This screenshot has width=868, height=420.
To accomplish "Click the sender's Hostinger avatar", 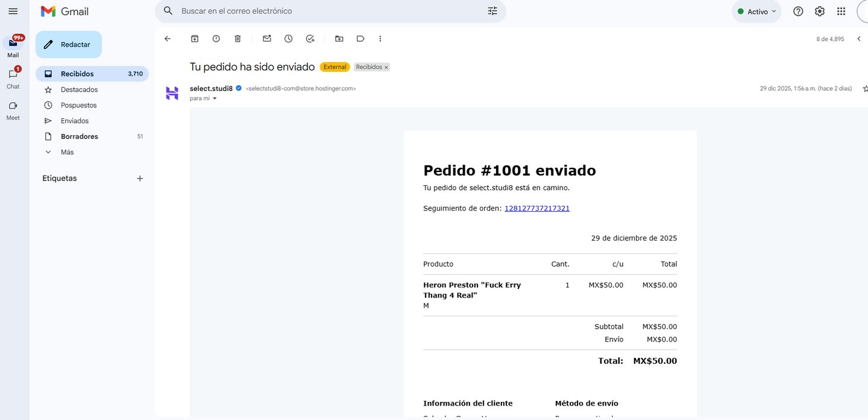I will [172, 93].
